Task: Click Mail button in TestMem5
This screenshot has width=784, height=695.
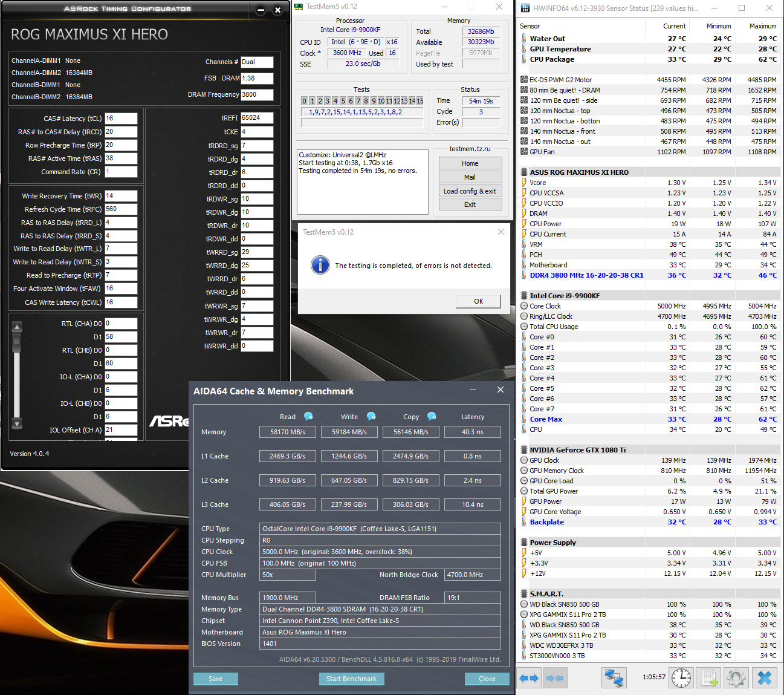Action: point(470,177)
